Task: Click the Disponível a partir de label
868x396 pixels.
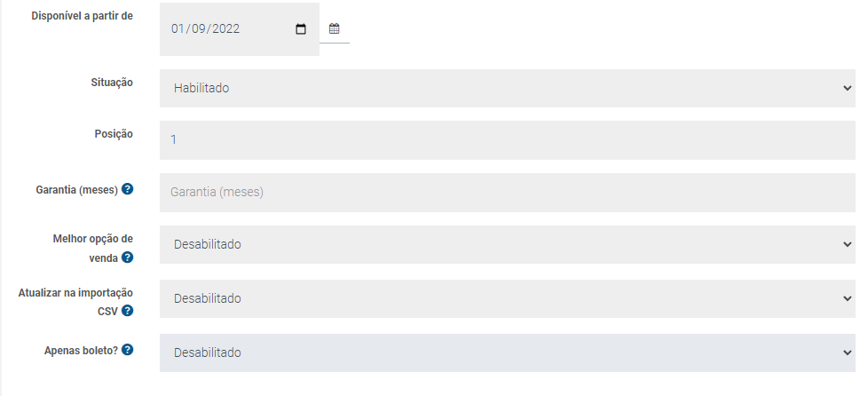Action: pyautogui.click(x=82, y=16)
